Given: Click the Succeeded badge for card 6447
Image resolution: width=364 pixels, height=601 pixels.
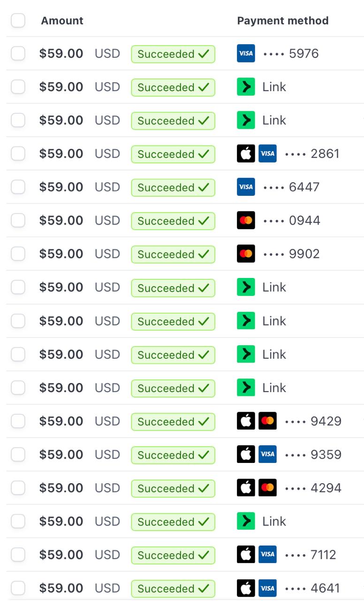Looking at the screenshot, I should coord(173,187).
